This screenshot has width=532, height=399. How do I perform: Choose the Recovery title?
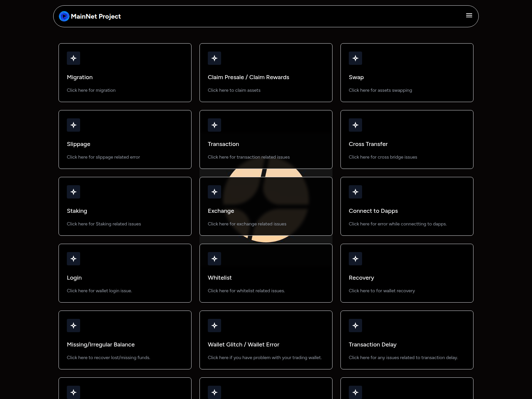[x=361, y=278]
